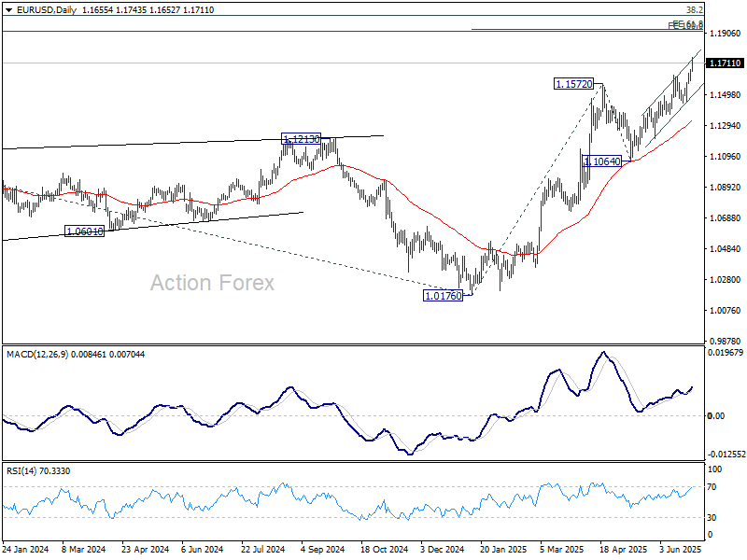The height and width of the screenshot is (560, 747).
Task: Click the current price tag 1.17110
Action: click(726, 63)
